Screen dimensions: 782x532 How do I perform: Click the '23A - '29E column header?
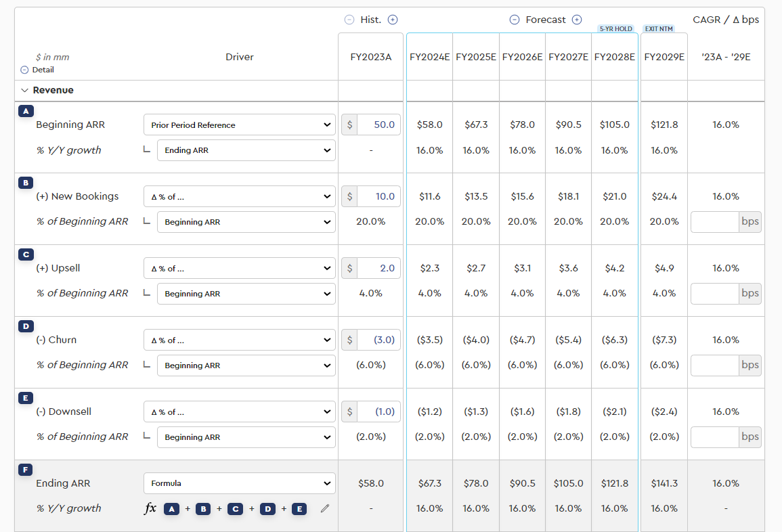pos(726,57)
